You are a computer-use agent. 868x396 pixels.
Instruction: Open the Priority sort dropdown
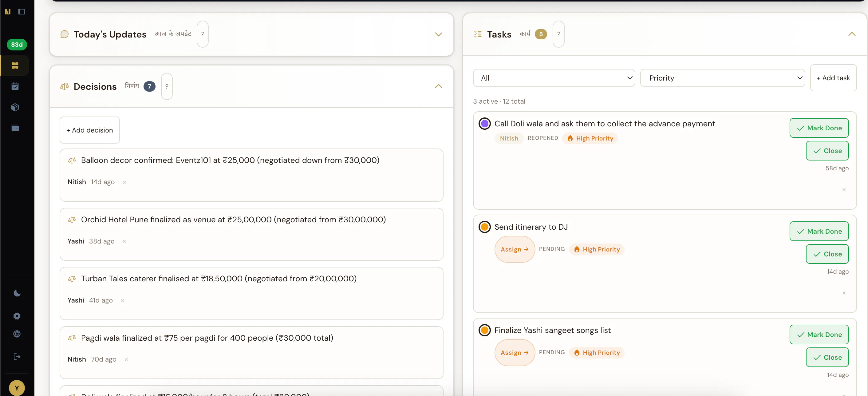tap(722, 78)
